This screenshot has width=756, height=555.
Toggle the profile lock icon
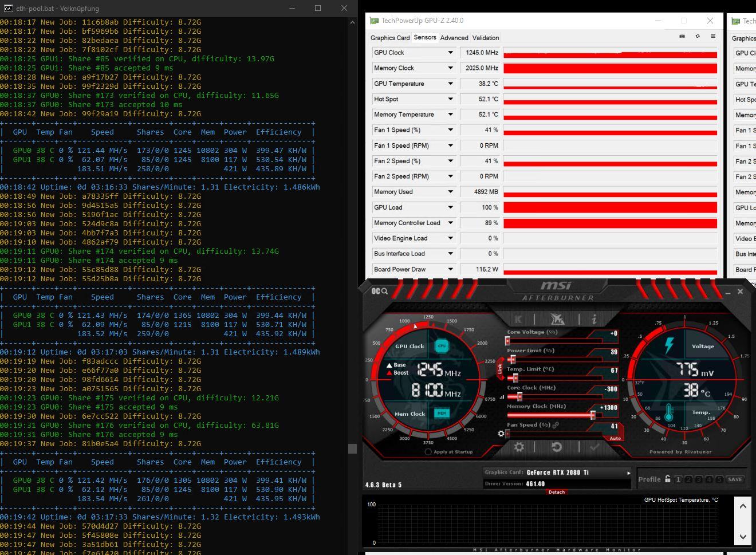pyautogui.click(x=668, y=479)
